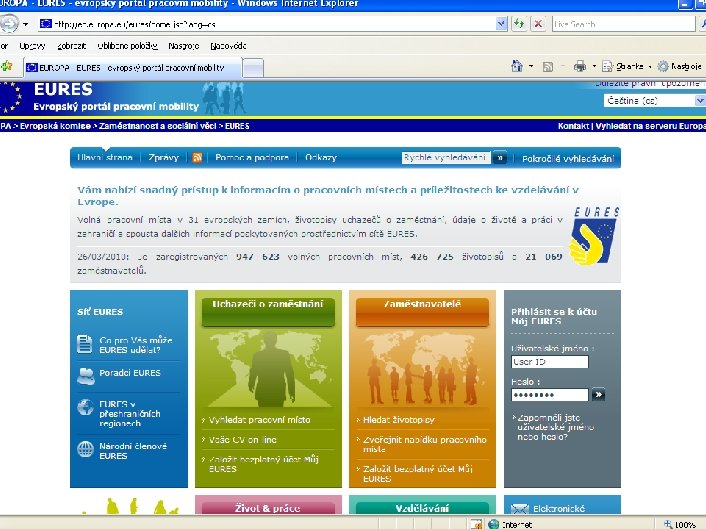Select the Zprávy nav tab

pos(163,158)
